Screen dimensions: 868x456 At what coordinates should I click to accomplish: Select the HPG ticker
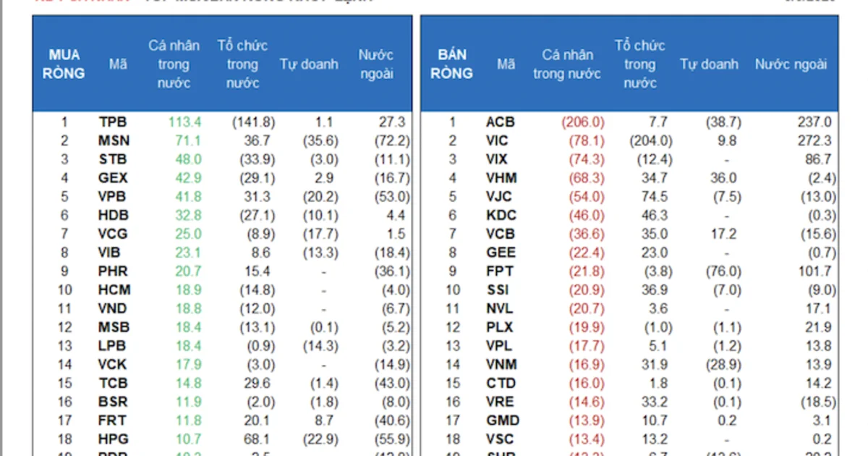point(113,439)
